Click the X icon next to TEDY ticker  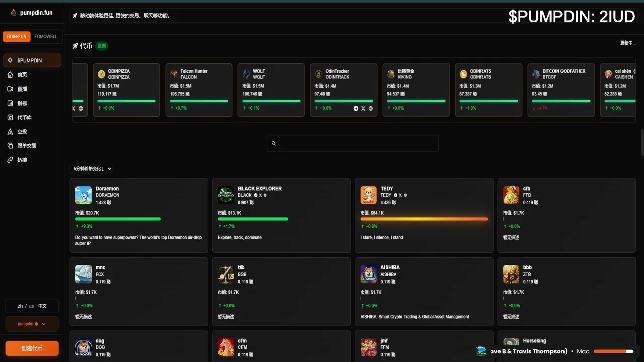coord(400,195)
